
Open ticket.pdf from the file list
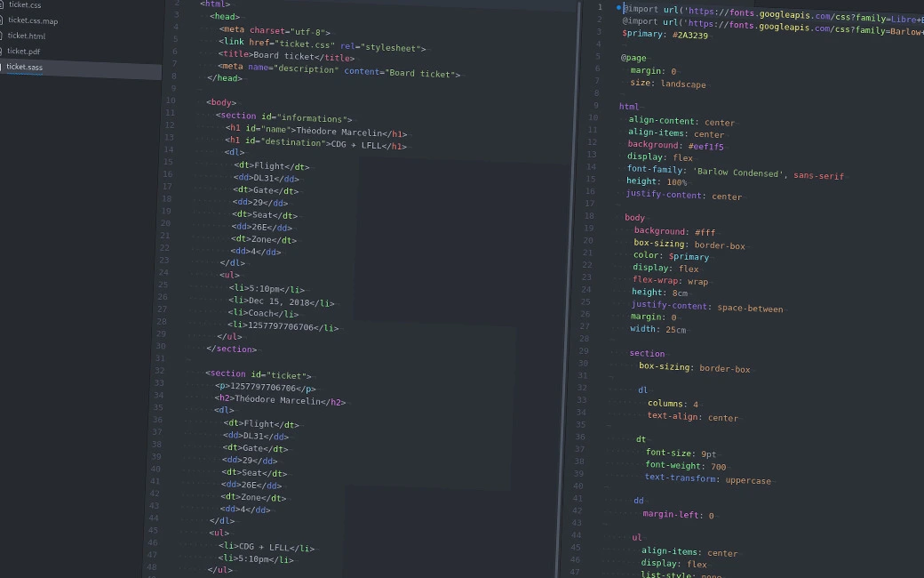24,52
